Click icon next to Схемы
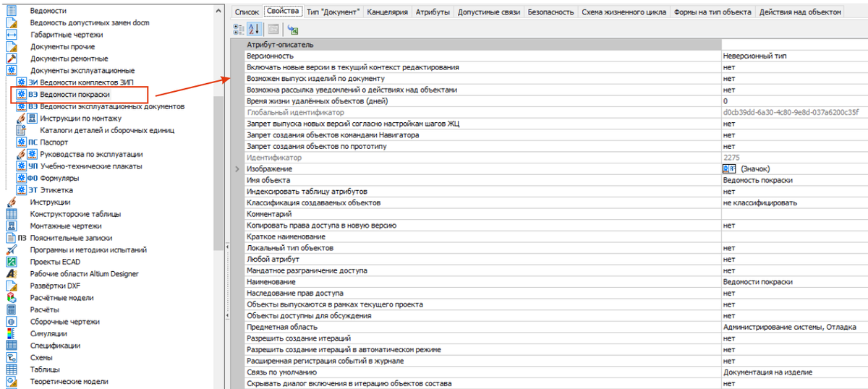 [12, 357]
